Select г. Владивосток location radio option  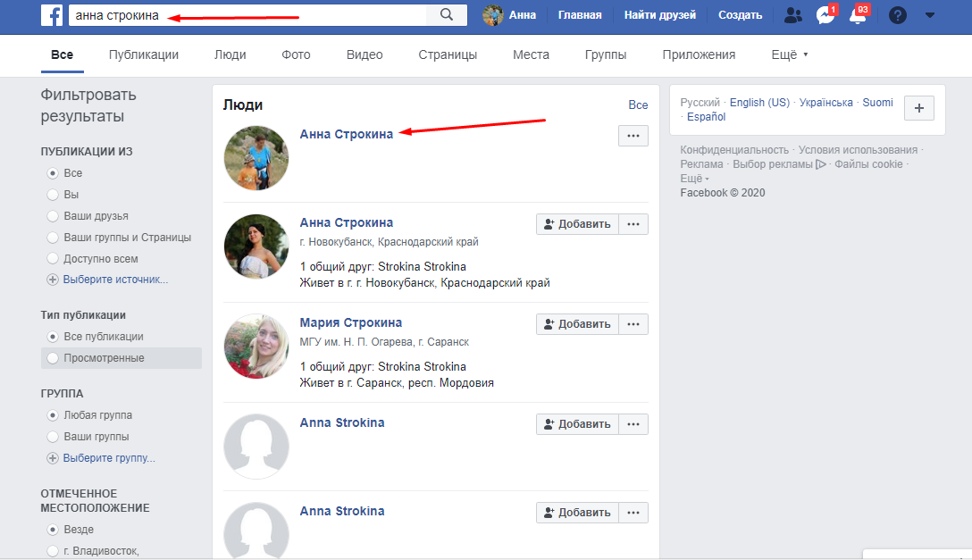coord(53,551)
